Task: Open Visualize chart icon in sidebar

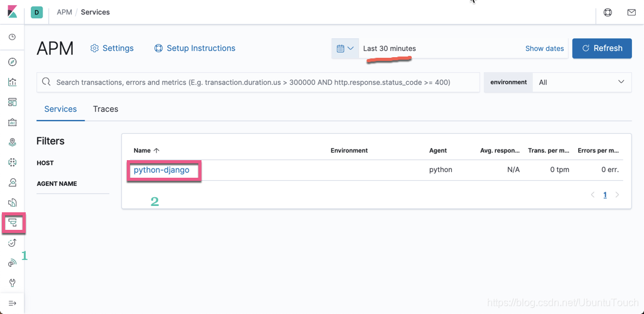Action: (x=13, y=82)
